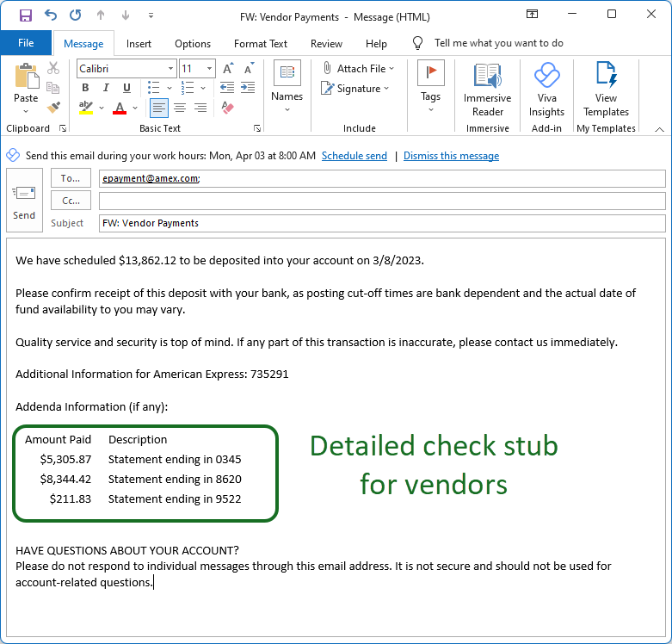Click the empty Cc field
Screen dimensions: 672x644
pyautogui.click(x=382, y=201)
